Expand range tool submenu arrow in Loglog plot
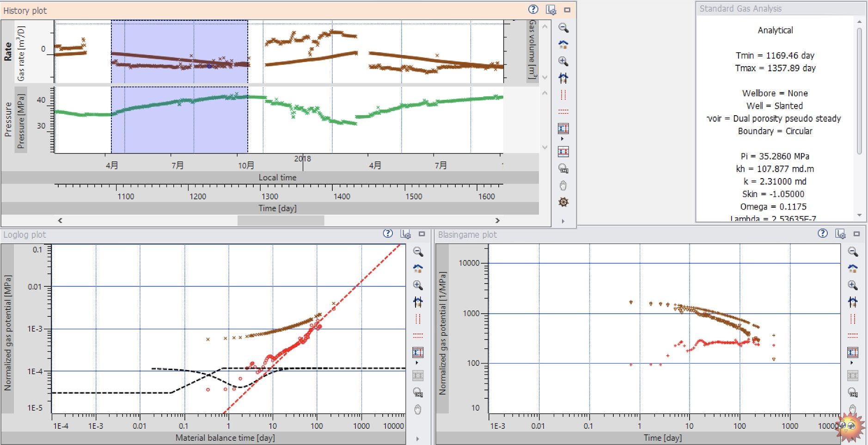868x445 pixels. point(417,363)
